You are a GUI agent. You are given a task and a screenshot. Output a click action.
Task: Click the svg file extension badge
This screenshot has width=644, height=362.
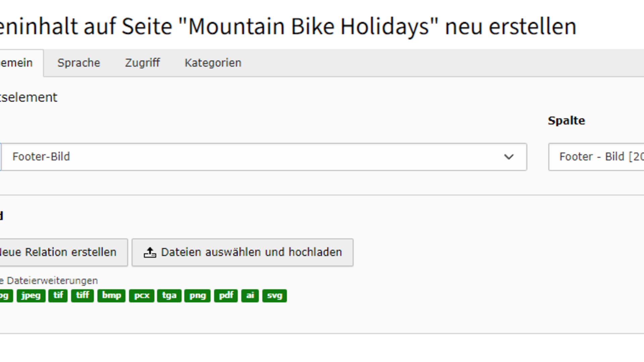(274, 296)
